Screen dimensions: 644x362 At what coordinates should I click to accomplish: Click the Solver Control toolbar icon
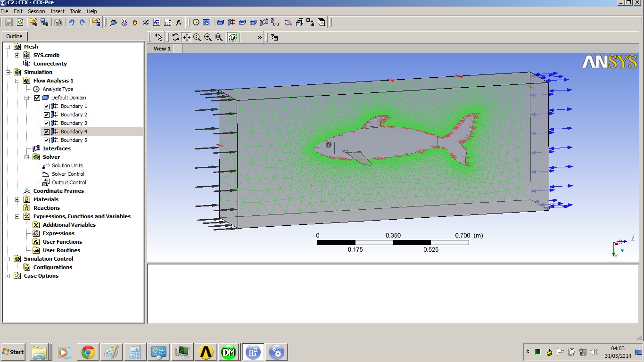tap(288, 22)
